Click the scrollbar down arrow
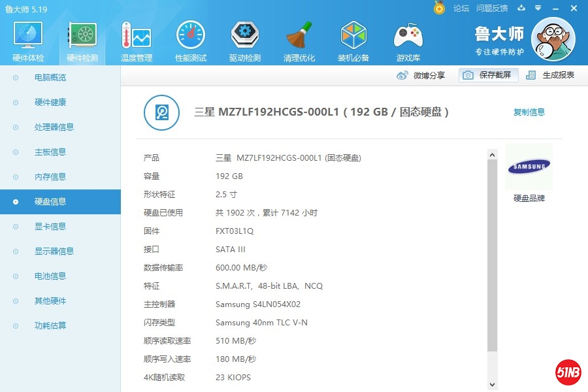 click(x=493, y=385)
